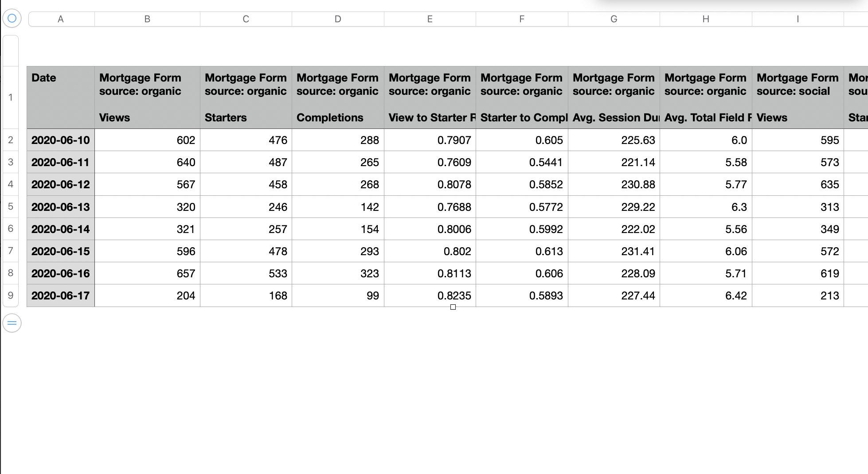Click the Avg. Session Dur header cell

[x=614, y=97]
